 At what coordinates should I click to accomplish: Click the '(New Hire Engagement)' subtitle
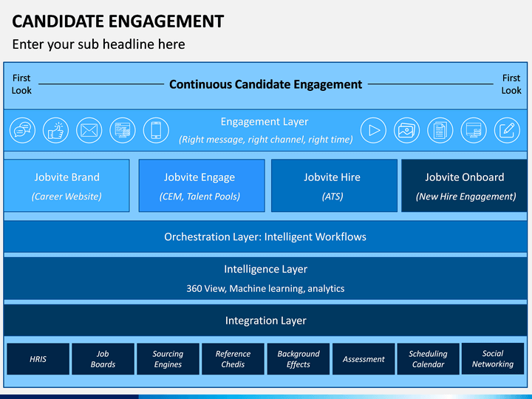click(465, 197)
